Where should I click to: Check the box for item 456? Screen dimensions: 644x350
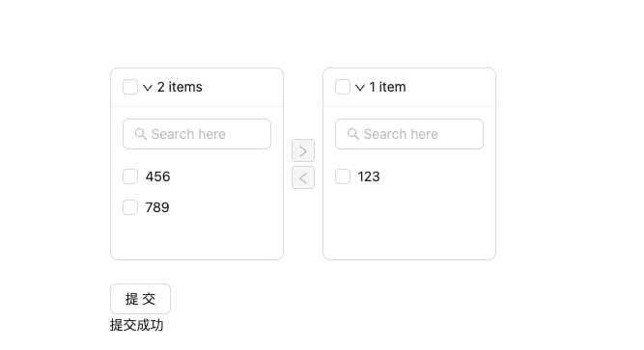(x=130, y=176)
